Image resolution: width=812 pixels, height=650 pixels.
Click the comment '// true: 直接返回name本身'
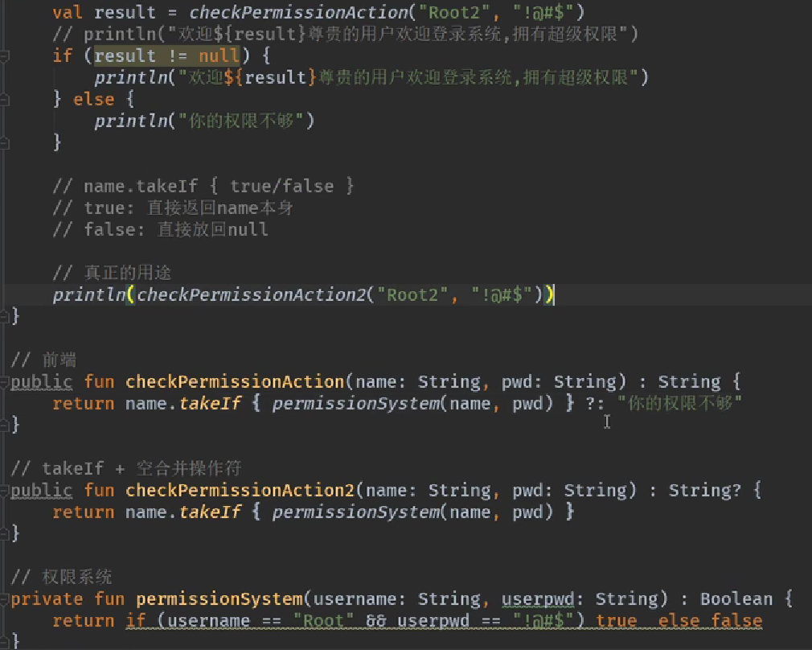pos(173,208)
